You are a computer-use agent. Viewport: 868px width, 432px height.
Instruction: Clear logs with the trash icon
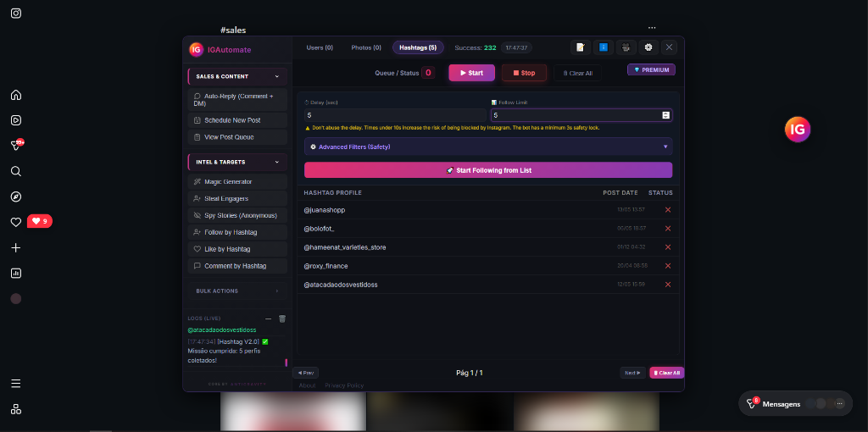pos(282,318)
